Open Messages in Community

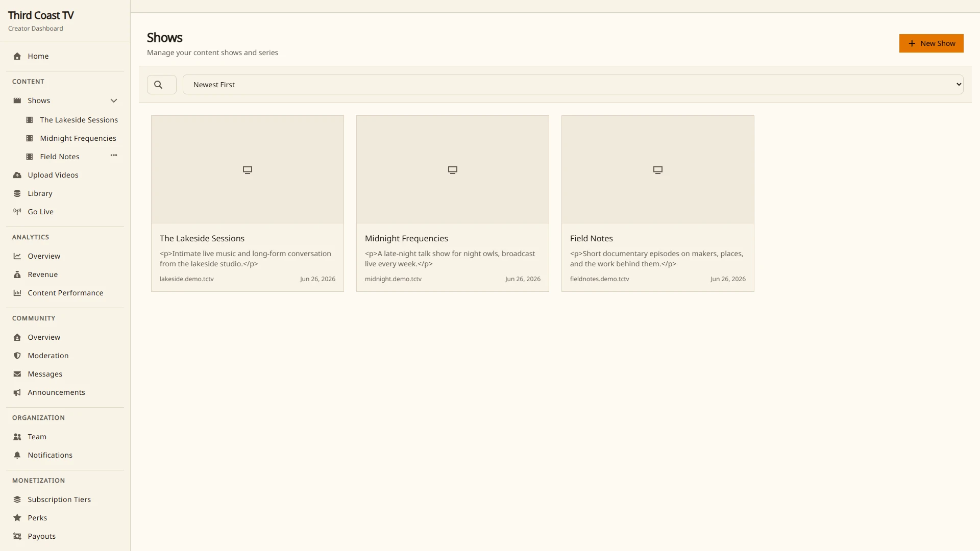(65, 374)
